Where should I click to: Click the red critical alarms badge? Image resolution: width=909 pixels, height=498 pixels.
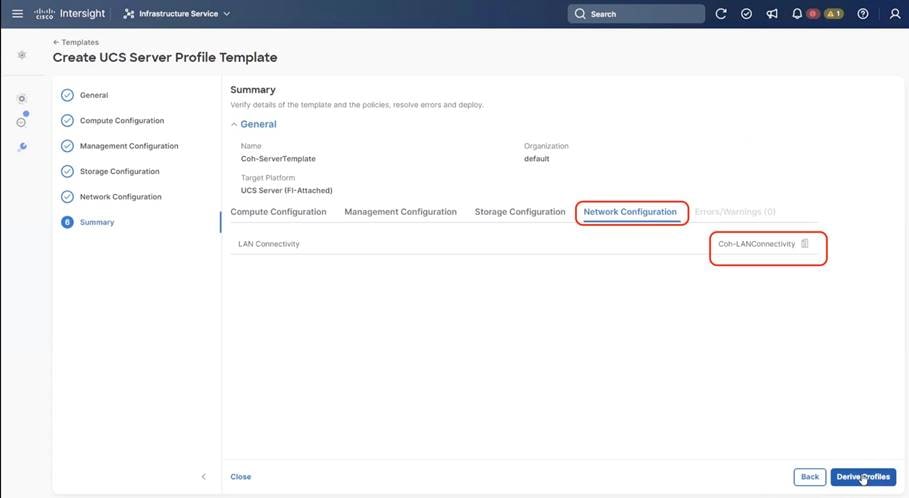coord(813,14)
